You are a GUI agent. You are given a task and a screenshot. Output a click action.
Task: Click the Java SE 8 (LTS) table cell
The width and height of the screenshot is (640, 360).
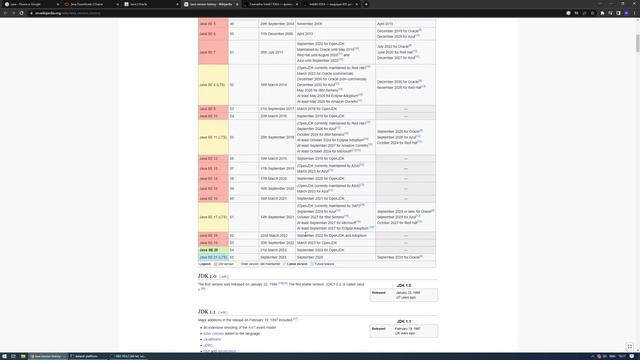pyautogui.click(x=213, y=85)
